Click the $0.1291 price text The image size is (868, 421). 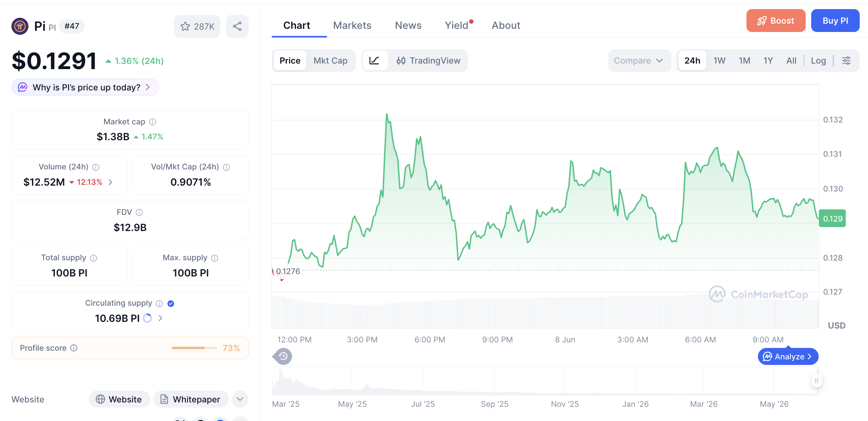pyautogui.click(x=54, y=61)
